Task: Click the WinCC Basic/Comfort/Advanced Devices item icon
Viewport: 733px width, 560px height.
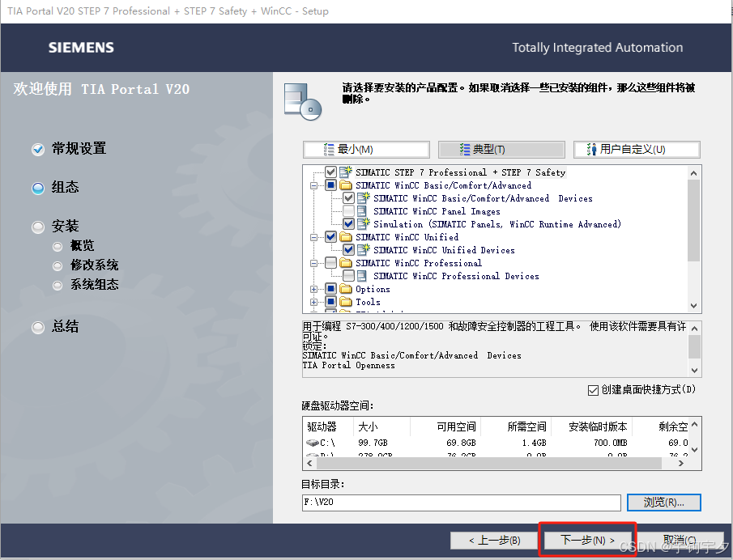Action: [x=364, y=198]
